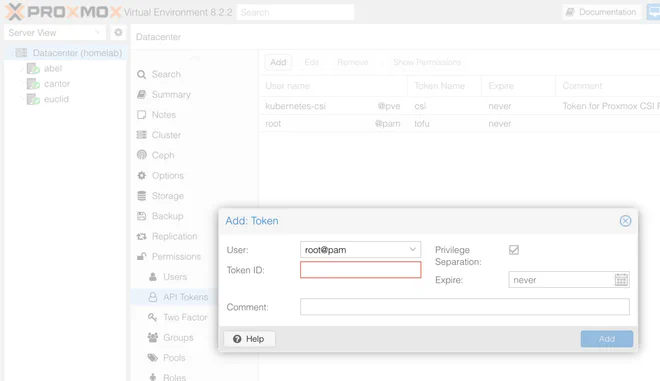Click the Permissions unlock icon

141,256
